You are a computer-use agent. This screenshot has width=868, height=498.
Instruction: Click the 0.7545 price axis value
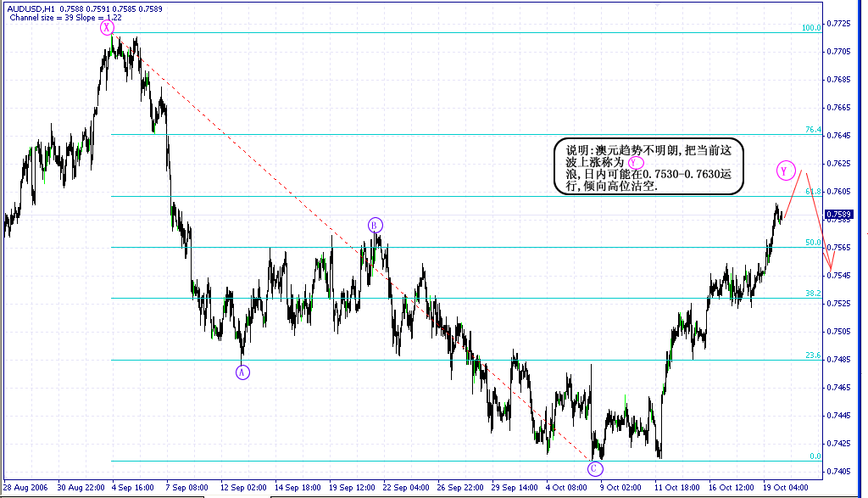click(x=838, y=276)
